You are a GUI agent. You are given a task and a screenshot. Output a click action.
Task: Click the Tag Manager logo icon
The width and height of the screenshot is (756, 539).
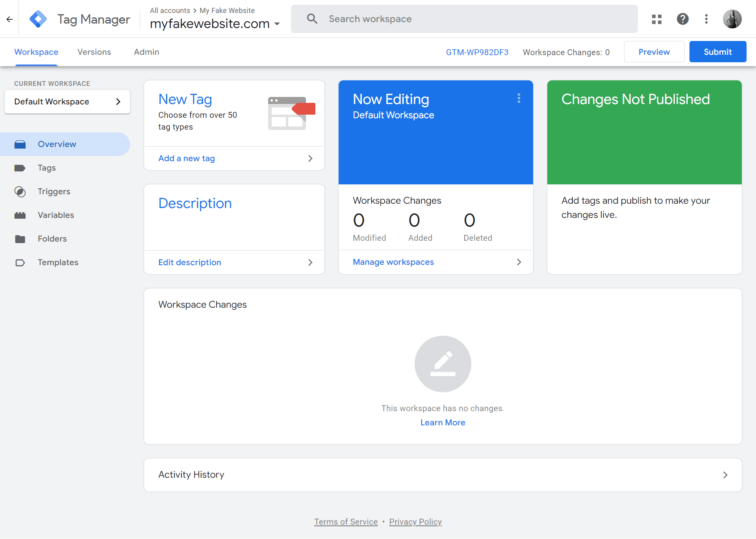38,19
